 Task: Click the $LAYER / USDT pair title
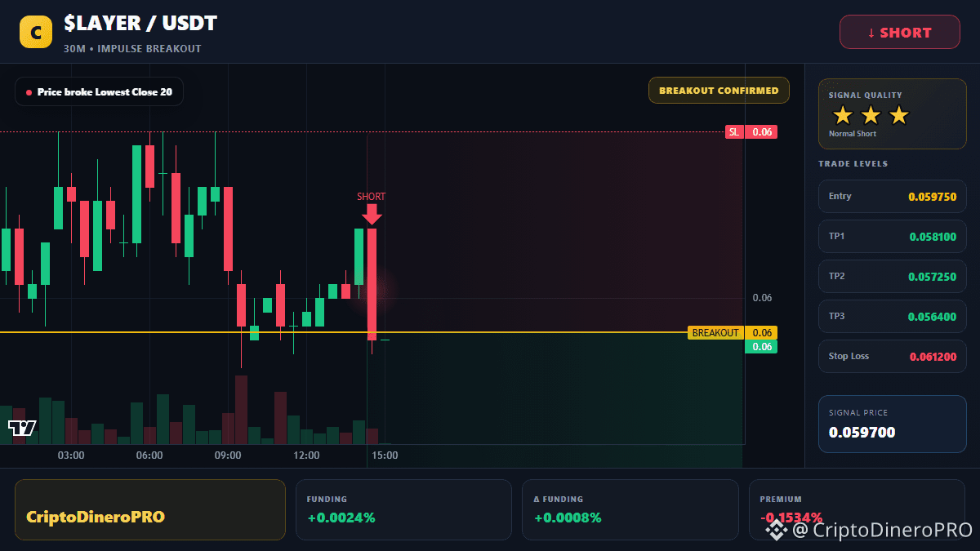(x=140, y=24)
